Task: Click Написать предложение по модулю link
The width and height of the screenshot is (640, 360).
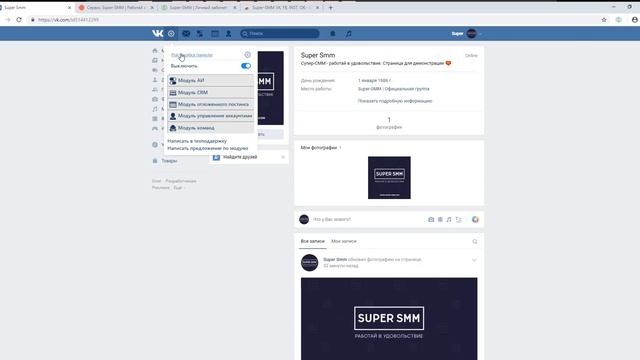Action: tap(208, 148)
